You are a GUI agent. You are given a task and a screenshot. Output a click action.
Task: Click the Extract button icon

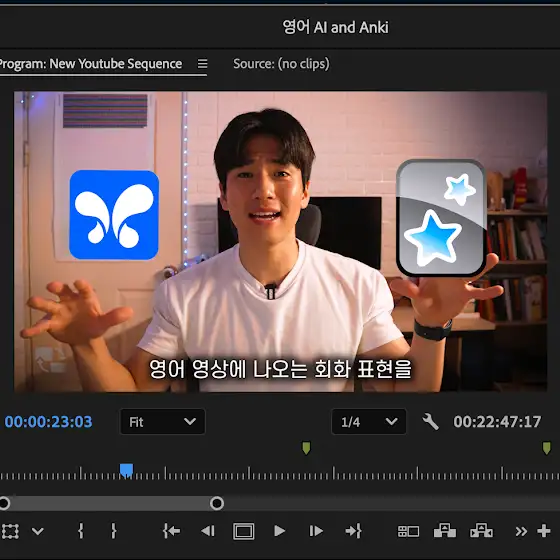tap(481, 531)
